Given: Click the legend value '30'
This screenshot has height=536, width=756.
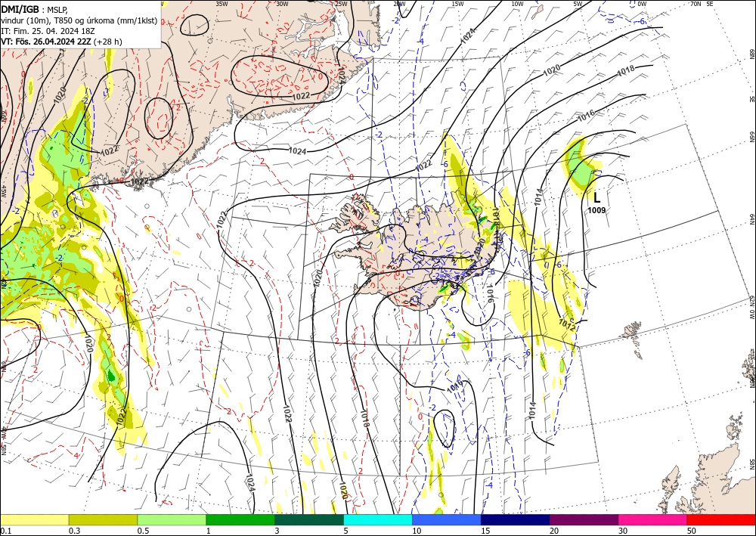Looking at the screenshot, I should click(x=623, y=531).
